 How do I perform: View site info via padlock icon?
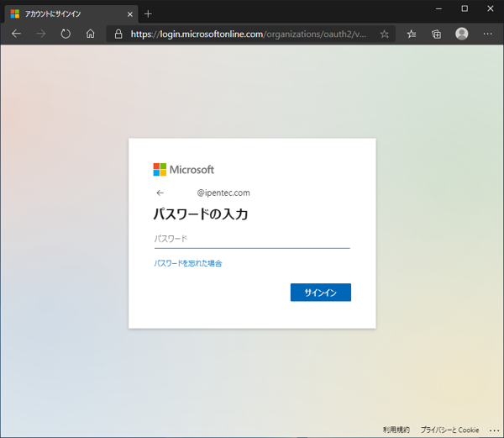click(118, 34)
